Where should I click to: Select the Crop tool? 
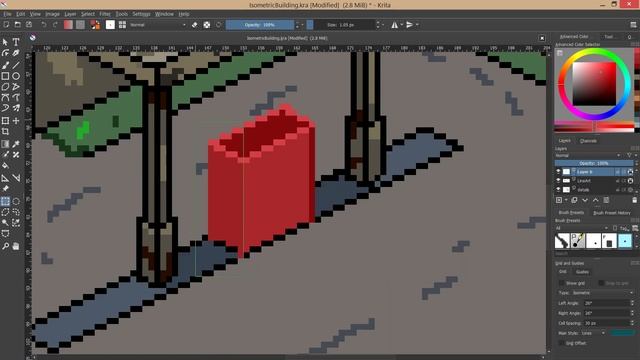click(5, 131)
